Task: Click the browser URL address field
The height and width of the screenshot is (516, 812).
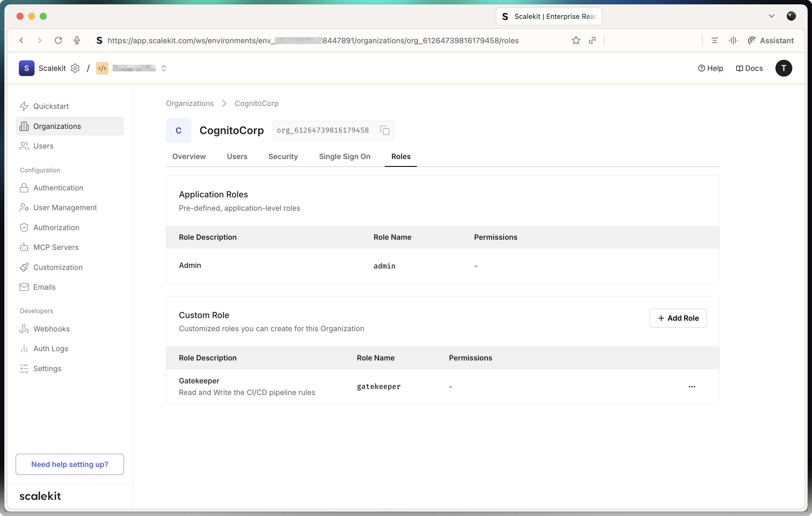Action: tap(313, 40)
